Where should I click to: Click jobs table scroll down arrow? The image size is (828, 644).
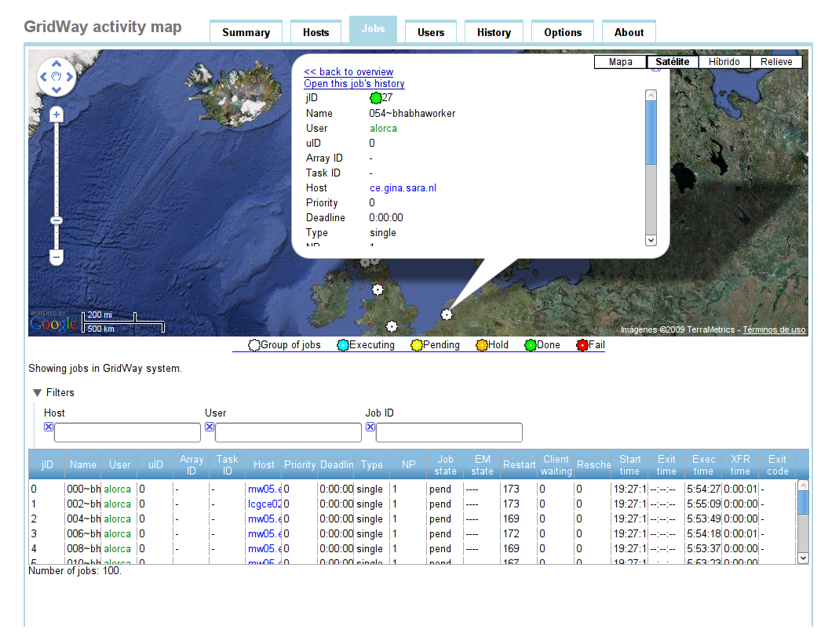(x=803, y=558)
